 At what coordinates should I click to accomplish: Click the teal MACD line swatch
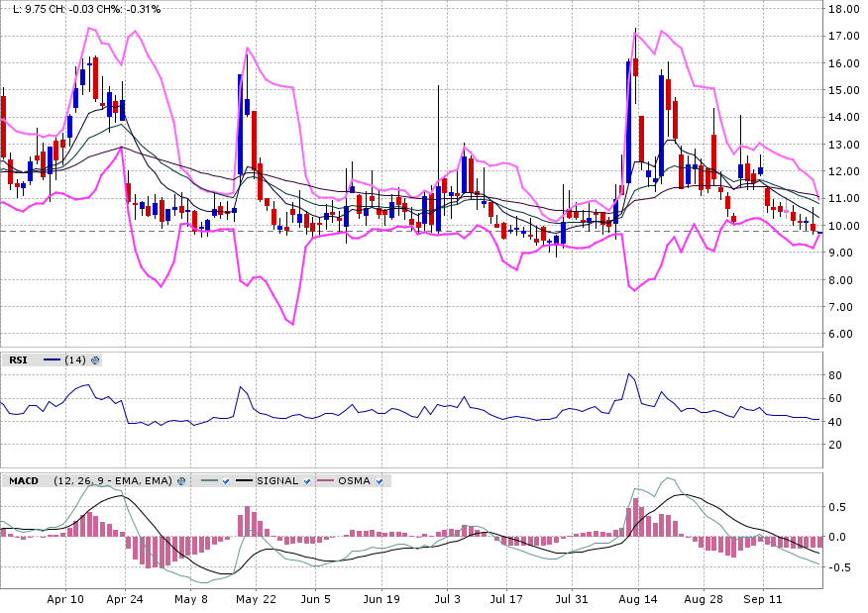coord(207,481)
